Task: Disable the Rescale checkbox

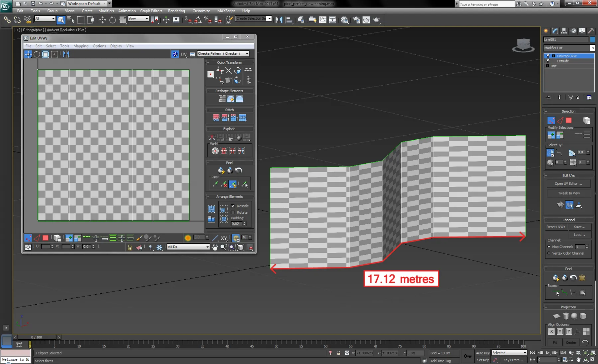Action: click(233, 206)
